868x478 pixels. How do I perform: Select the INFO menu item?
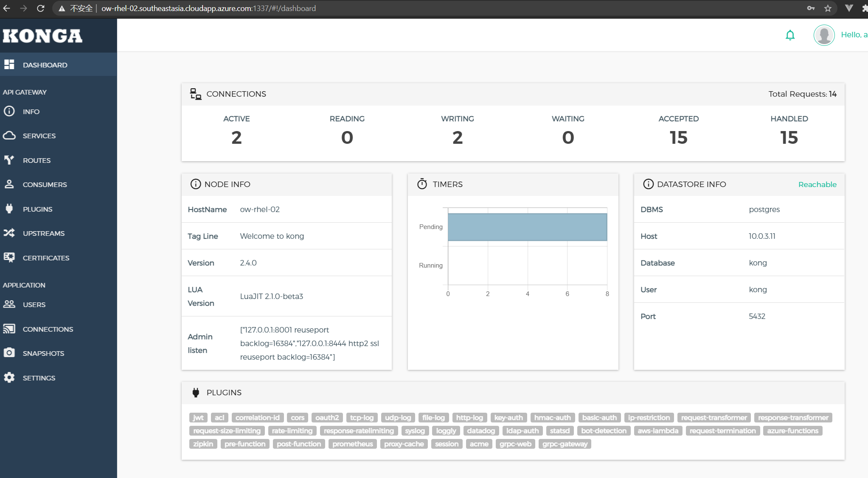coord(31,111)
